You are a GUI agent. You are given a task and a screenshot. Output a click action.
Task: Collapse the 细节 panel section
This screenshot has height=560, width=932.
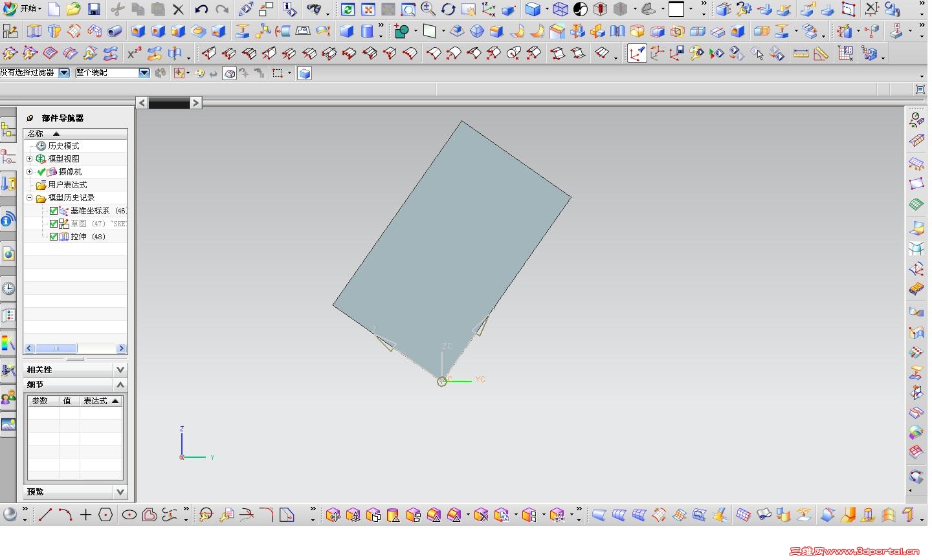tap(120, 384)
